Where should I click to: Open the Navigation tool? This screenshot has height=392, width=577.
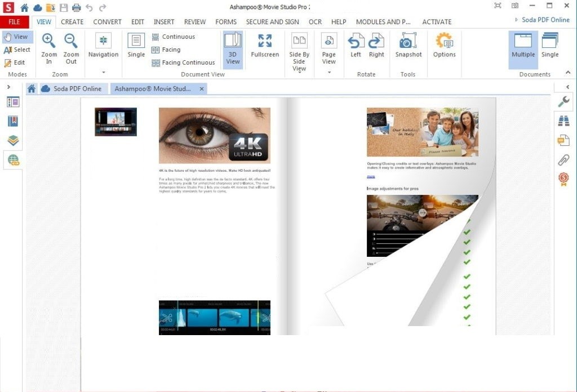click(104, 46)
